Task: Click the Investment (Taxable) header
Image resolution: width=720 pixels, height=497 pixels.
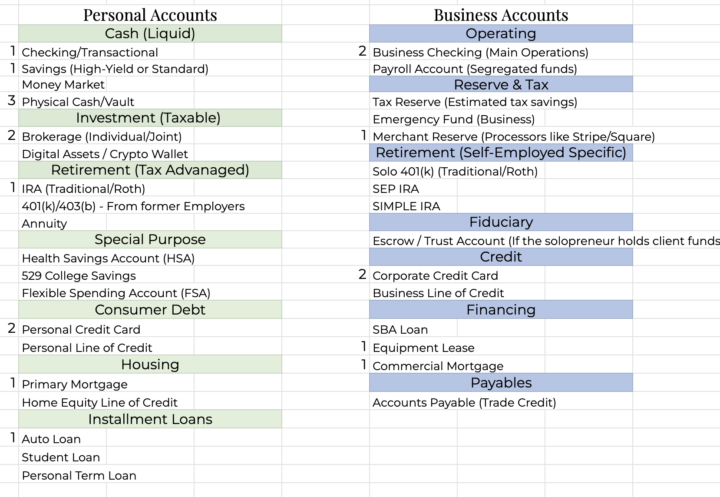Action: 150,118
